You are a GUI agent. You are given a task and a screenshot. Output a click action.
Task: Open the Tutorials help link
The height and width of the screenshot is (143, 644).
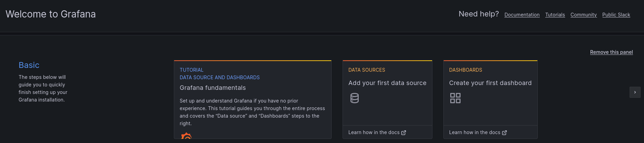(555, 15)
